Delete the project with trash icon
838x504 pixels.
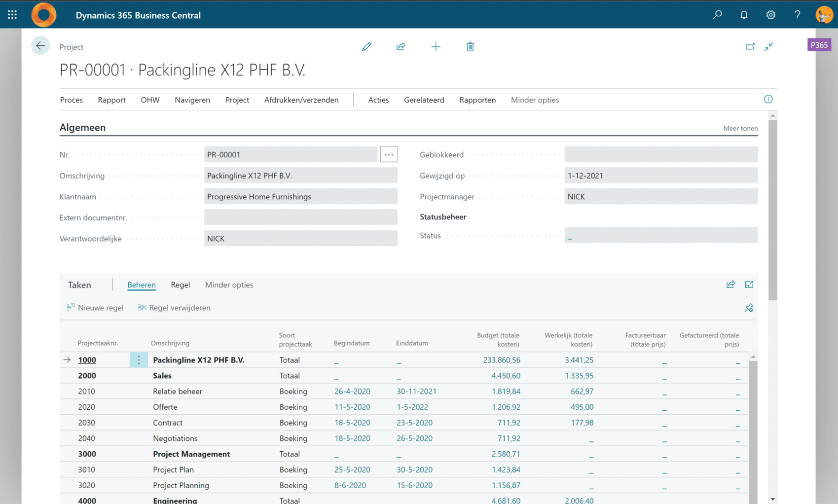[x=470, y=47]
